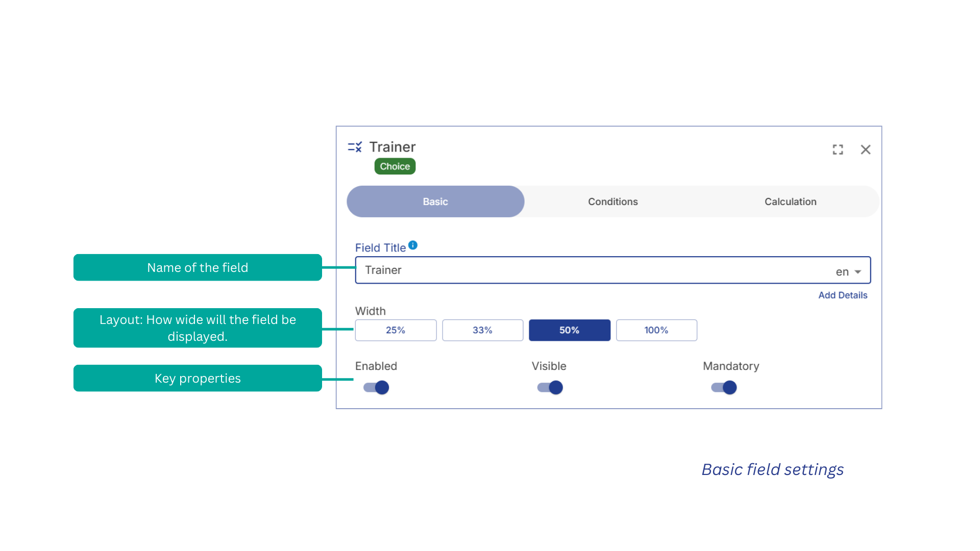This screenshot has height=551, width=980.
Task: Set field width to 100%
Action: point(656,330)
